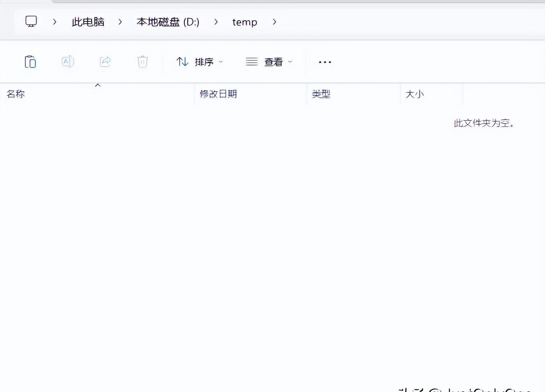The image size is (545, 392).
Task: Go to 本地磁盘 (D:) breadcrumb
Action: click(168, 22)
